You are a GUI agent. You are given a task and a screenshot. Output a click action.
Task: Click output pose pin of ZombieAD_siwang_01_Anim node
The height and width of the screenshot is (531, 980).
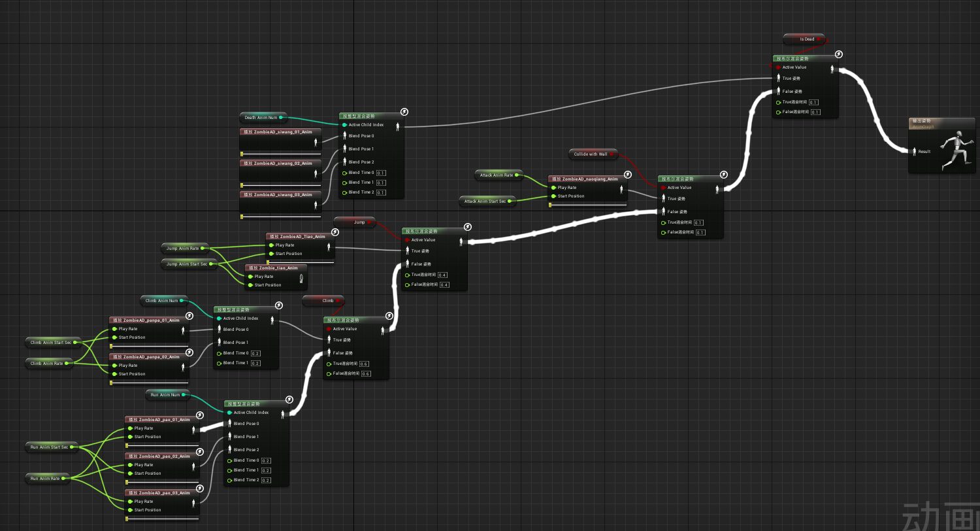[x=316, y=142]
